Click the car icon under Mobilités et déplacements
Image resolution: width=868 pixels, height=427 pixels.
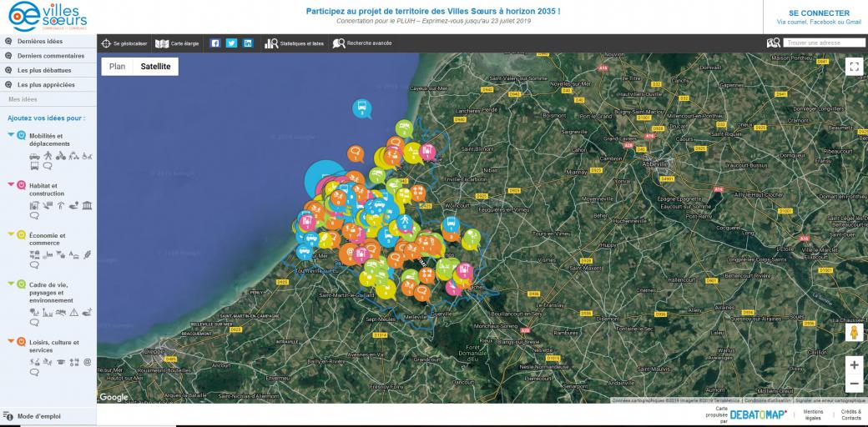(34, 156)
